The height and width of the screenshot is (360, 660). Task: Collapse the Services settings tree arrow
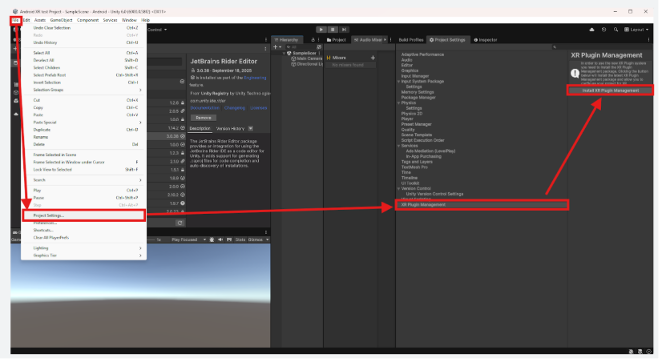(x=399, y=146)
